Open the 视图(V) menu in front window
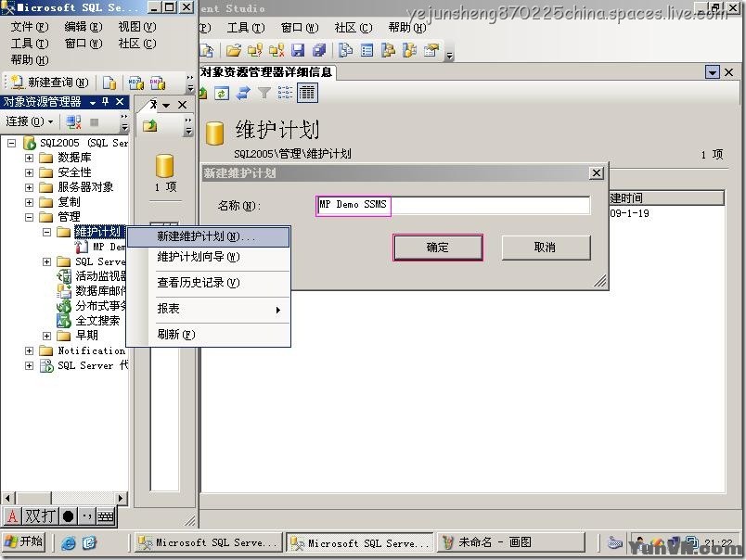This screenshot has height=560, width=746. (x=137, y=27)
